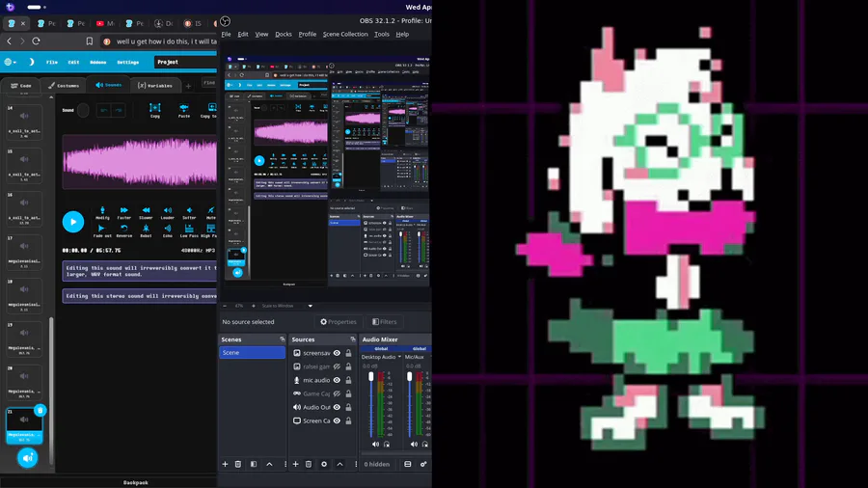Open the Scene Collection menu
Screen dimensions: 868x488
pyautogui.click(x=345, y=35)
